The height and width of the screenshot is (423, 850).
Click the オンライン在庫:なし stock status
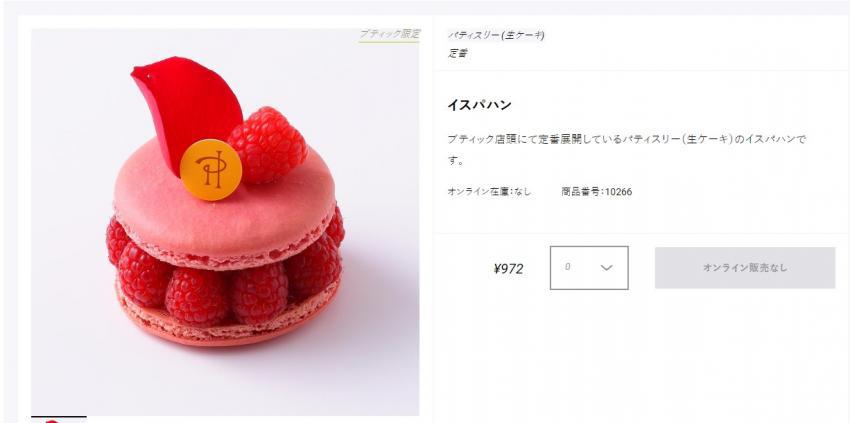489,191
